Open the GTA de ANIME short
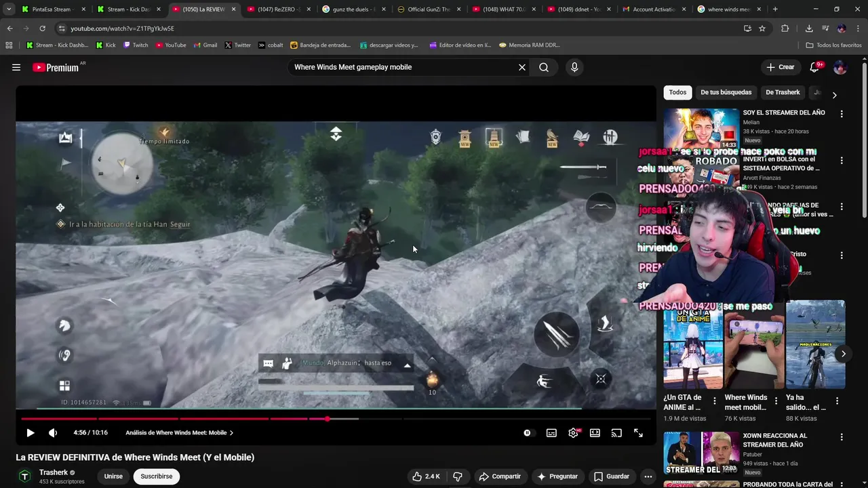Screen dimensions: 868x488 click(x=693, y=344)
